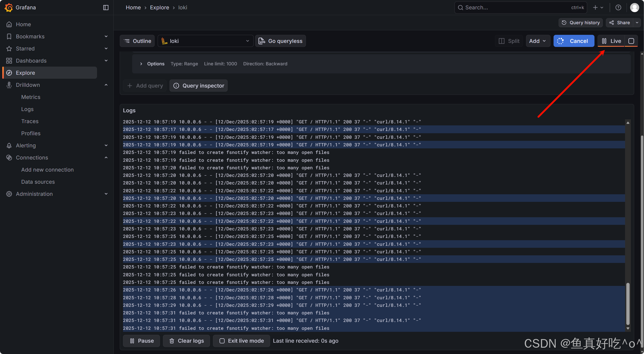644x354 pixels.
Task: Go to Drilldown Metrics page
Action: pos(31,97)
